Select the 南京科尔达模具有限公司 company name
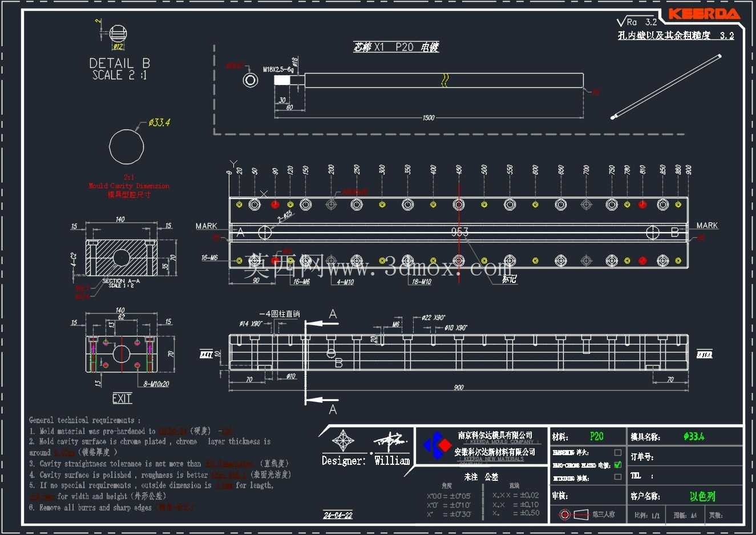This screenshot has width=756, height=535. click(495, 435)
